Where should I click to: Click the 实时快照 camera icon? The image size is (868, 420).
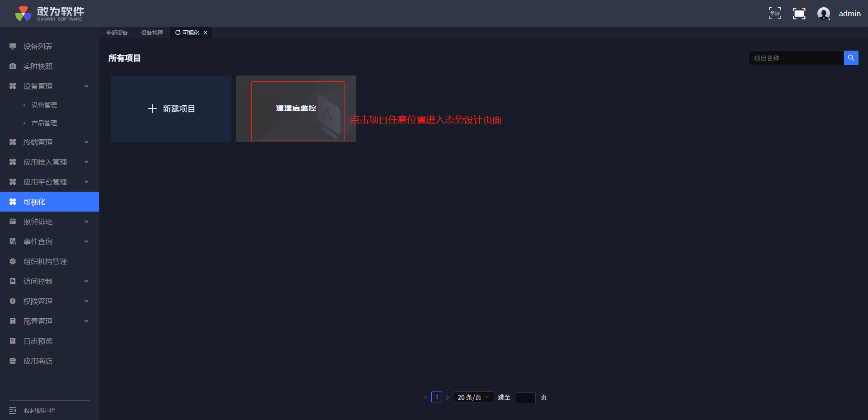[x=13, y=66]
